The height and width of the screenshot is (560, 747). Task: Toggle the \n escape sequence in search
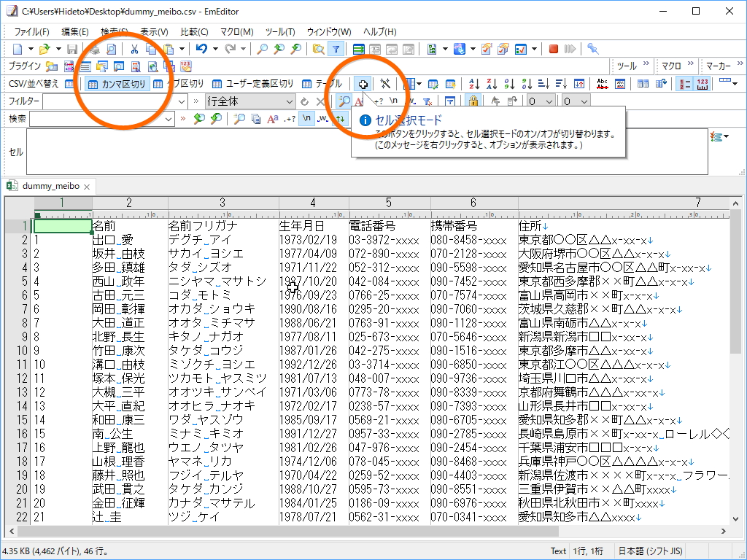coord(306,118)
